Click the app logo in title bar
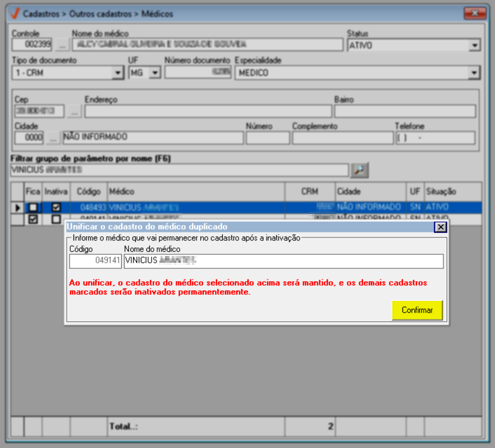 15,13
